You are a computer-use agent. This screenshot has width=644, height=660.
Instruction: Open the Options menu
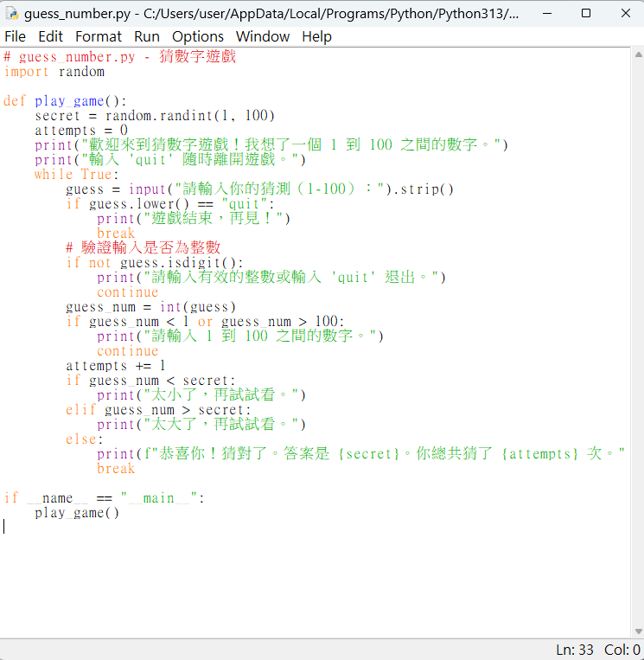[198, 36]
